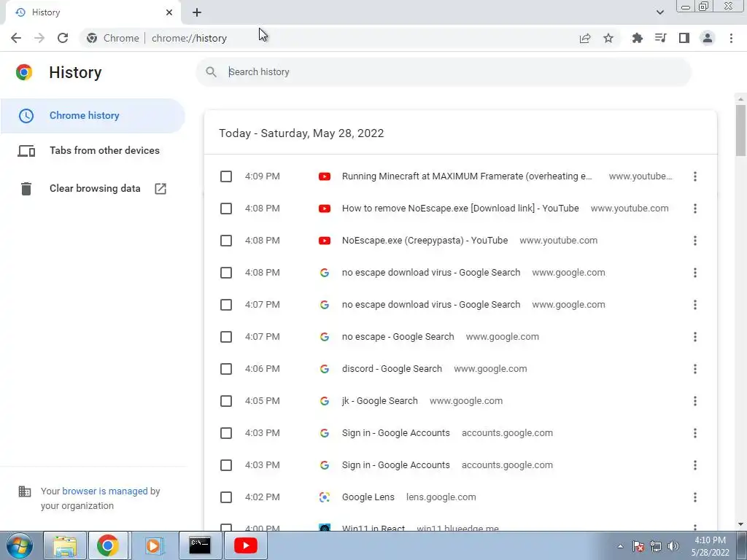747x560 pixels.
Task: Open the Chrome three-dot main menu
Action: tap(731, 38)
